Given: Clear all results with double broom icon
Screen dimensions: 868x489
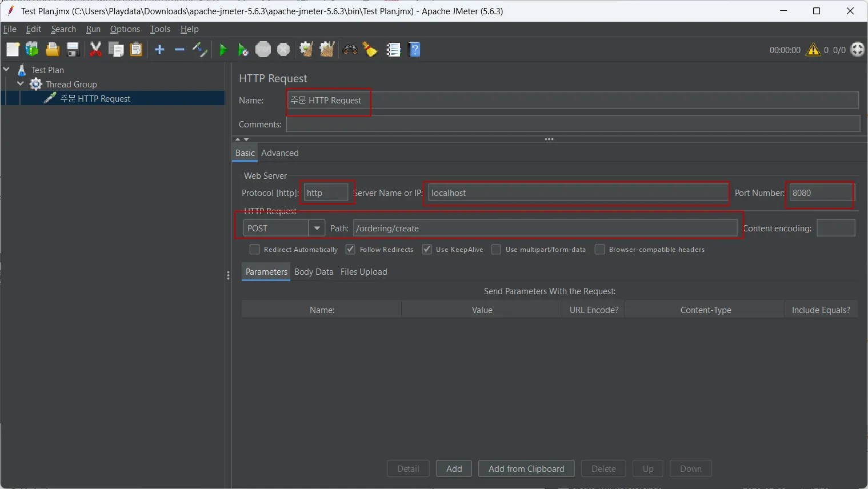Looking at the screenshot, I should (x=327, y=50).
